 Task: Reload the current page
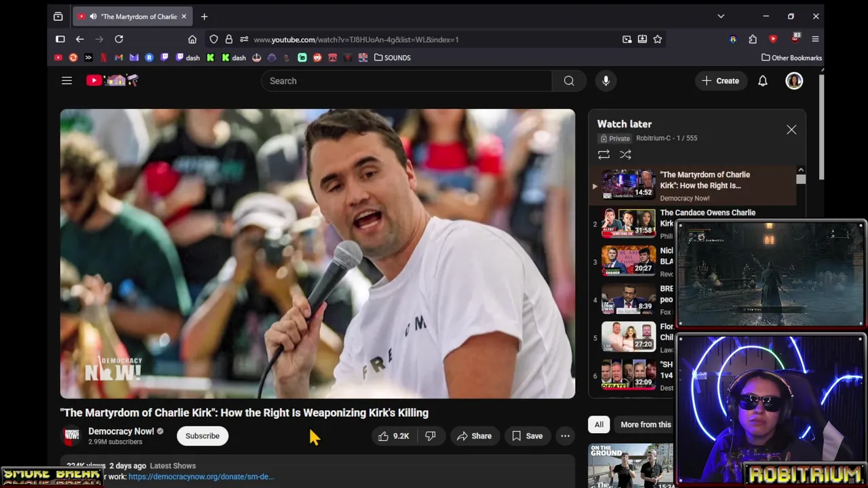point(119,39)
